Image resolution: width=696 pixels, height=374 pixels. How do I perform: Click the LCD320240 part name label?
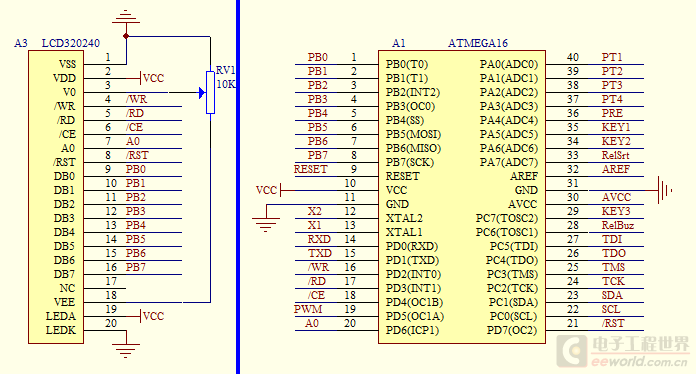(x=71, y=43)
